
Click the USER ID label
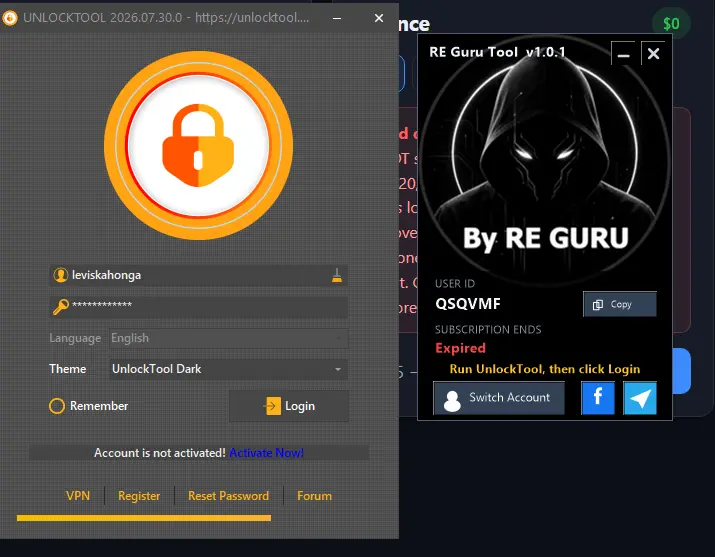(455, 284)
